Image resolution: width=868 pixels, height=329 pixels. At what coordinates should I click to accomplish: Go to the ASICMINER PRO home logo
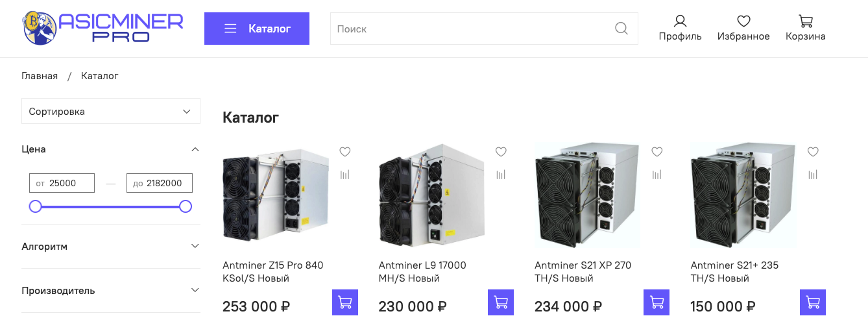tap(104, 29)
